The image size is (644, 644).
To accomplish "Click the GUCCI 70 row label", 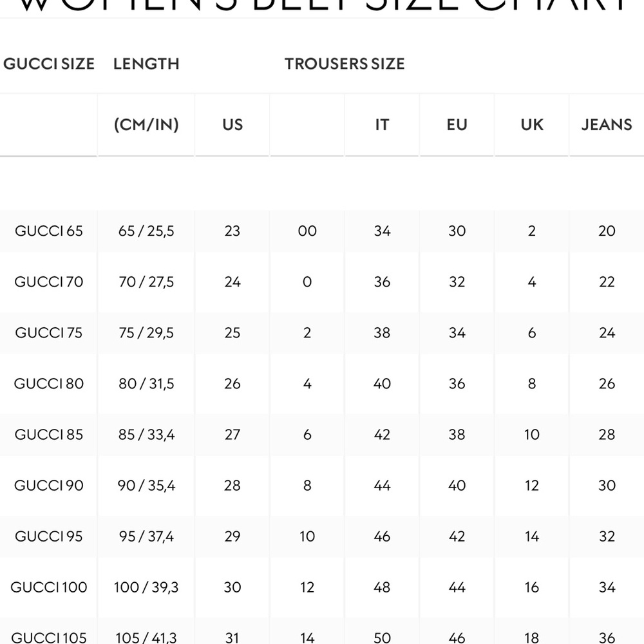I will click(x=49, y=282).
